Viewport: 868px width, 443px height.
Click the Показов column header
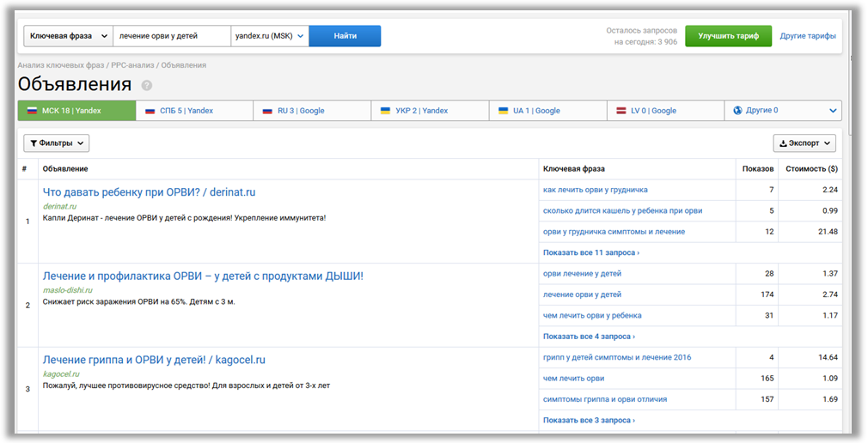click(758, 168)
